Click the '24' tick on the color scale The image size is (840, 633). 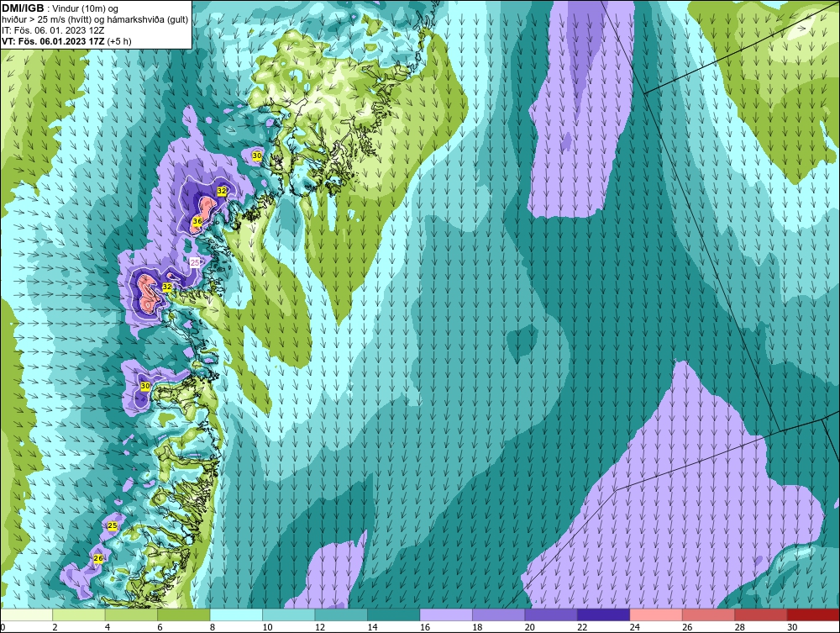click(635, 627)
